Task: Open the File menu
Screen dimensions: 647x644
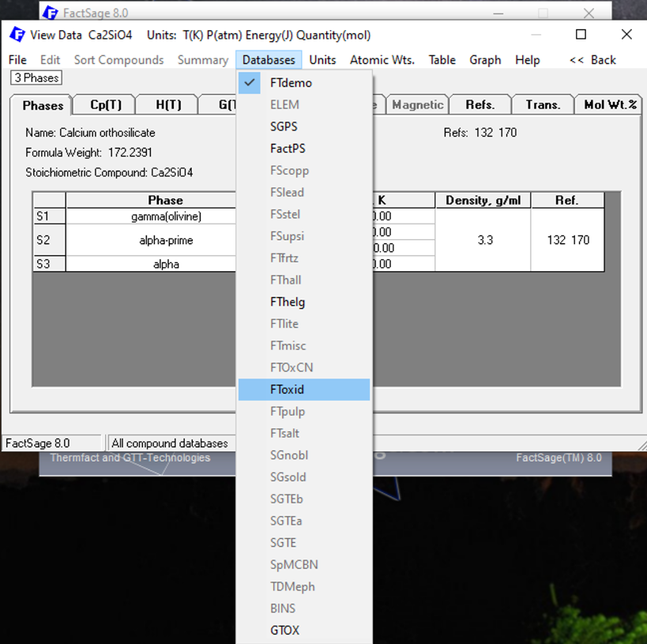Action: point(17,60)
